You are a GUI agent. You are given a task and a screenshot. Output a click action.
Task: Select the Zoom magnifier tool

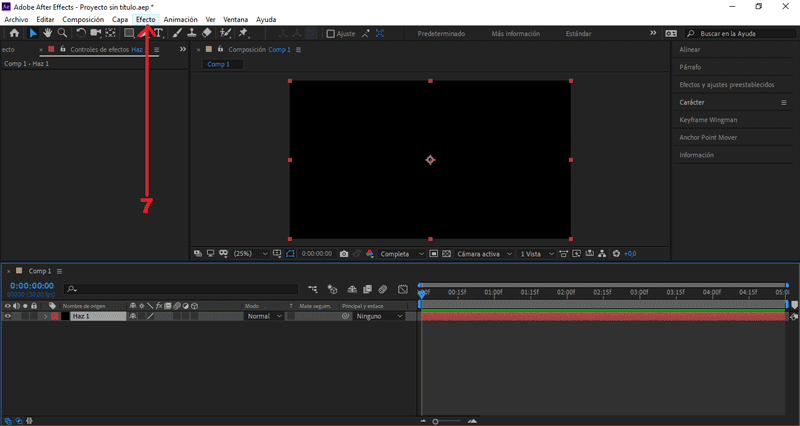coord(62,33)
